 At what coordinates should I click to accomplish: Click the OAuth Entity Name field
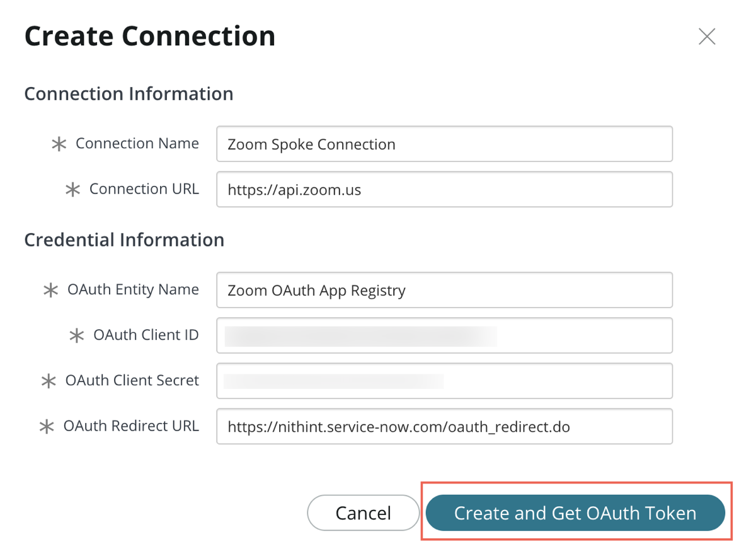[x=444, y=290]
